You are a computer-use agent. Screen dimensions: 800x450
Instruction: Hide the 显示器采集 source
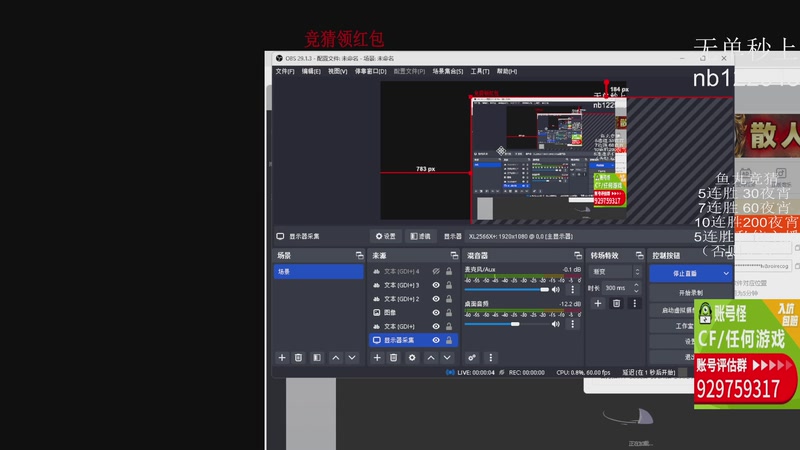coord(436,340)
